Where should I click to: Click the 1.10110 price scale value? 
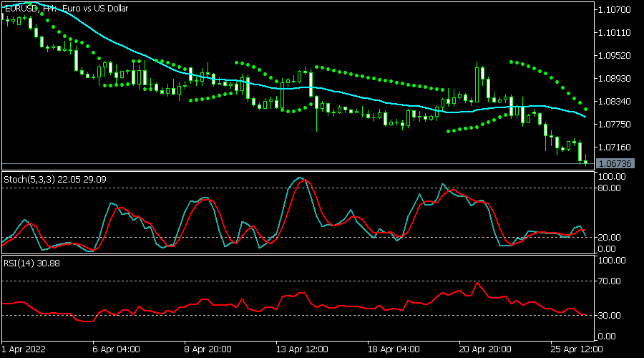[x=615, y=33]
